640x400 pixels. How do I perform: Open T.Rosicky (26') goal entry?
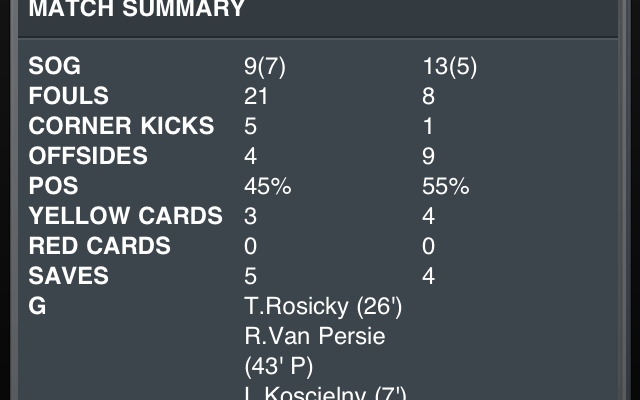[x=325, y=306]
